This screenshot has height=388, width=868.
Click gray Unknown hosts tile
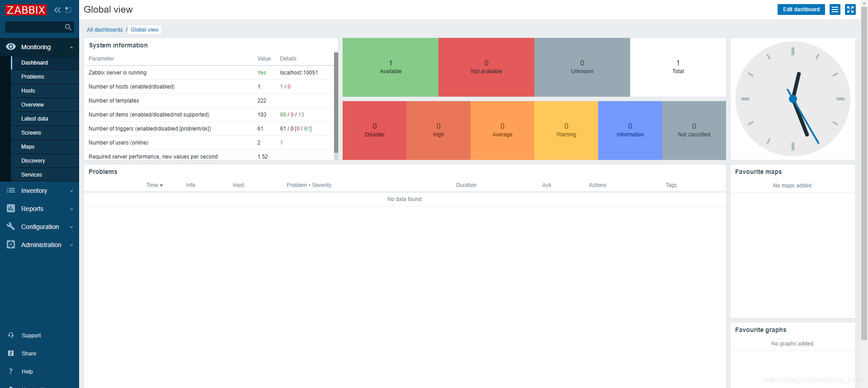[582, 67]
